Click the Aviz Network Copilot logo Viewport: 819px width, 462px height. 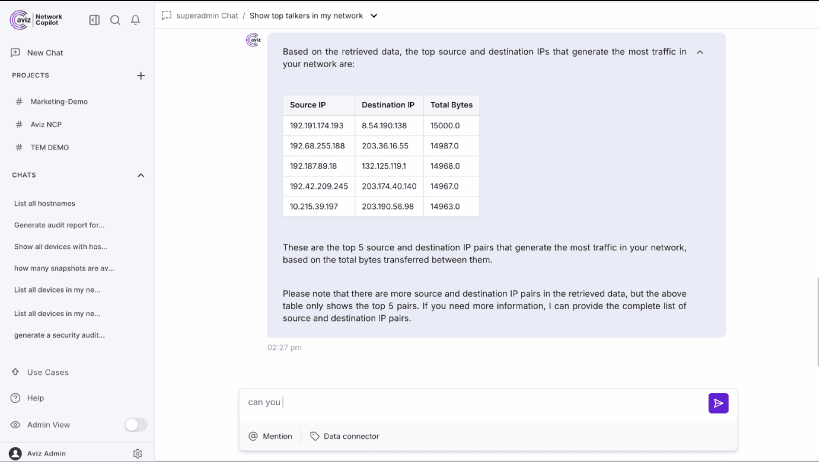tap(36, 20)
